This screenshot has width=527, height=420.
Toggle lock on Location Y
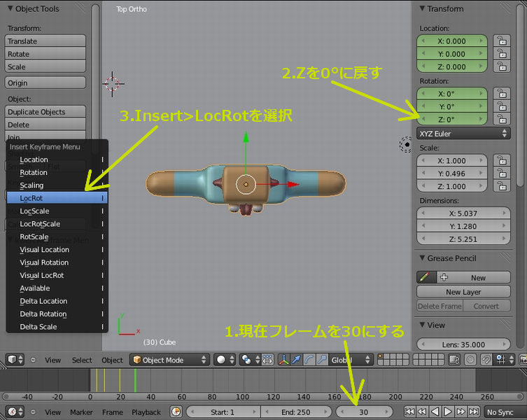502,54
